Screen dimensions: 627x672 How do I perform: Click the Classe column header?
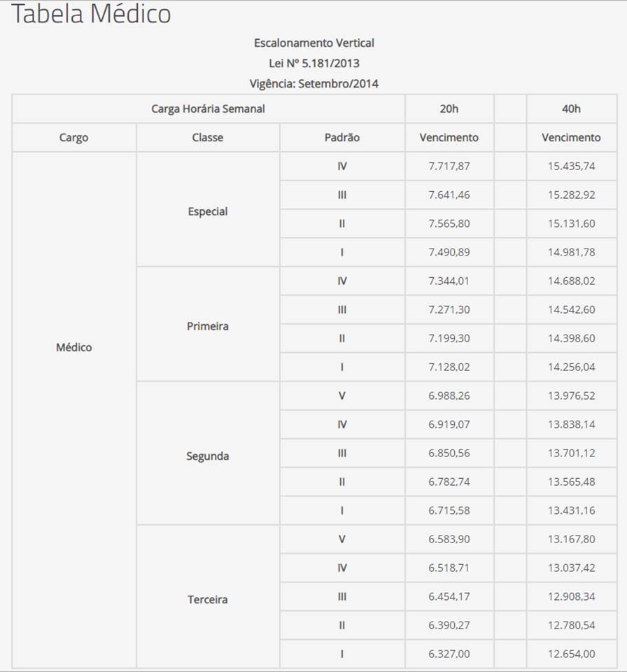[x=208, y=137]
